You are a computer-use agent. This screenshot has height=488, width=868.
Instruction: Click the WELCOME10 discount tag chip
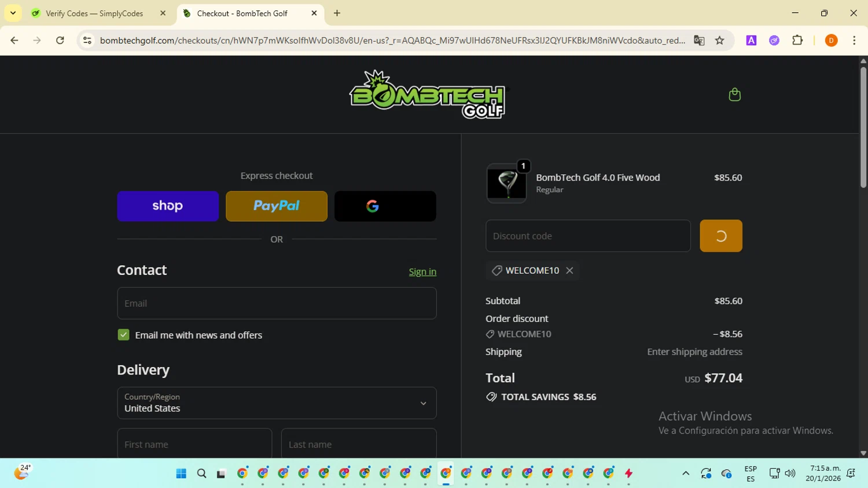532,270
